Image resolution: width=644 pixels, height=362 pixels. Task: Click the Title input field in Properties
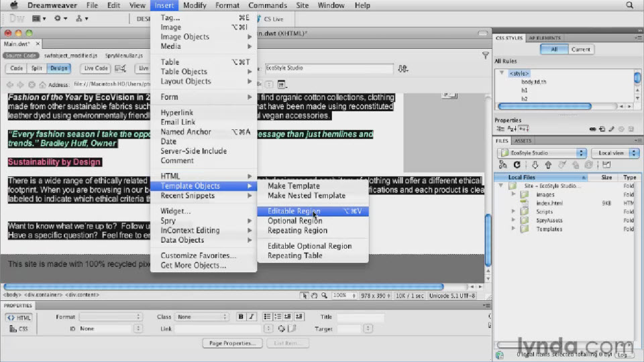pos(360,316)
